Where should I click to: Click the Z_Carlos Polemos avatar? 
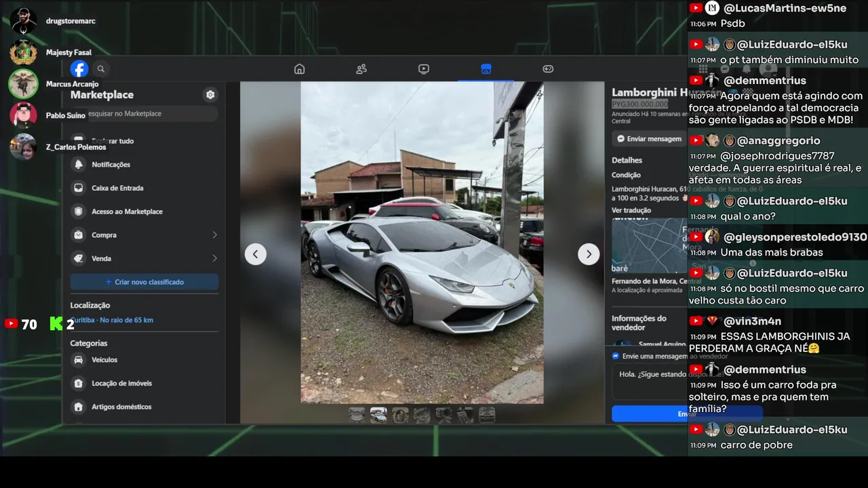coord(24,146)
